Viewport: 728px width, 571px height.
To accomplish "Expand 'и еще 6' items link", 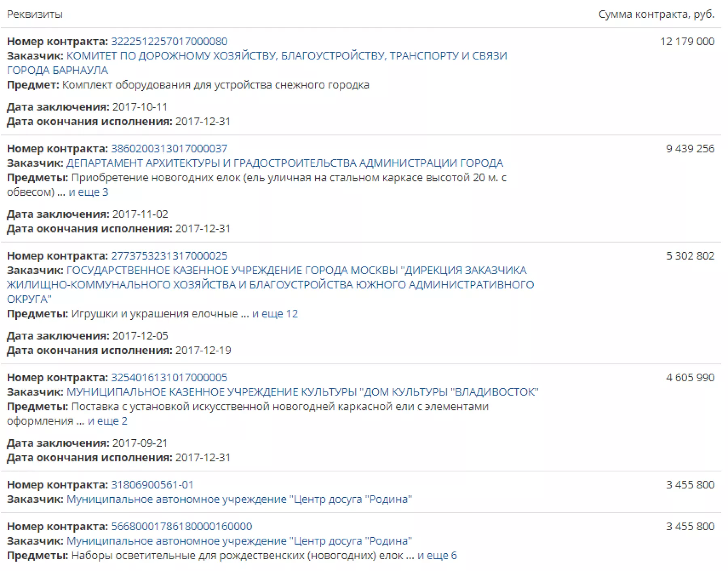I will coord(437,556).
